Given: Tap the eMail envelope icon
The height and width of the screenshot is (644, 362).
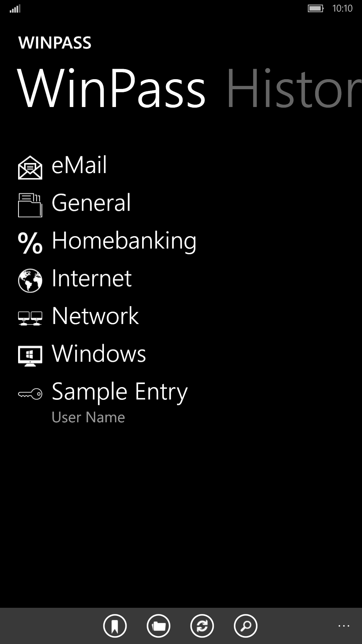Looking at the screenshot, I should (x=30, y=168).
